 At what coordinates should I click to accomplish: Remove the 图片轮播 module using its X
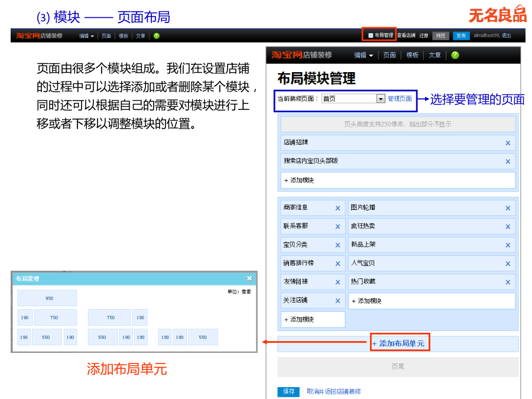(508, 208)
